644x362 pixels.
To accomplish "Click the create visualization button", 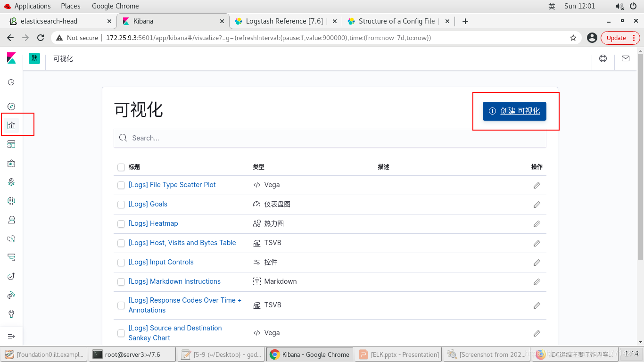I will [x=514, y=111].
